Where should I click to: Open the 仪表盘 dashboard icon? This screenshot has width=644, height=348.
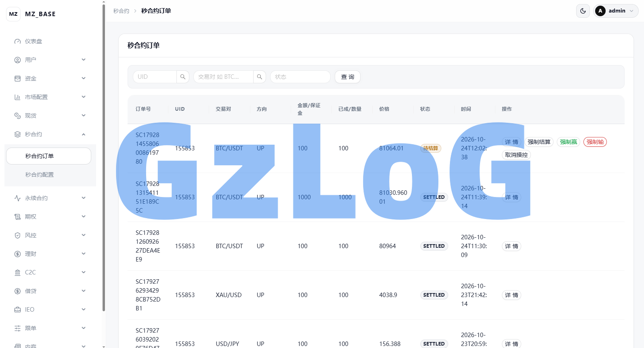[x=17, y=41]
